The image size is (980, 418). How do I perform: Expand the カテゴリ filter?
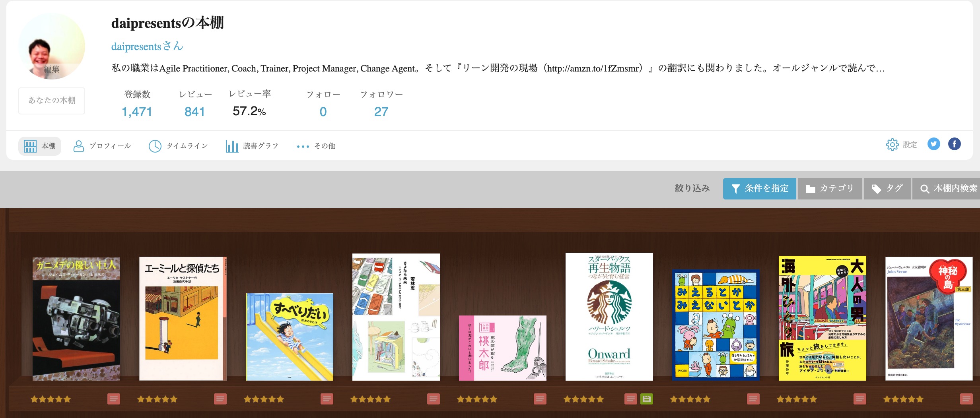pos(830,188)
